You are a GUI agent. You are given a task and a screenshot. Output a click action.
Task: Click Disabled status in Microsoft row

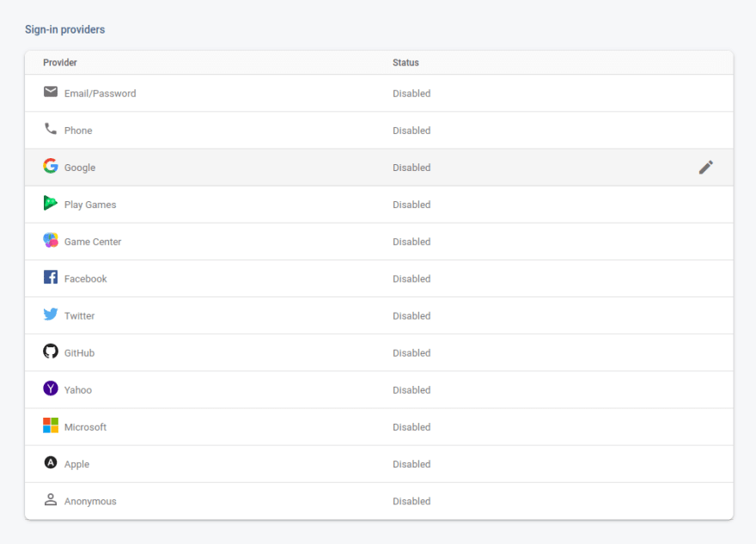pos(412,427)
